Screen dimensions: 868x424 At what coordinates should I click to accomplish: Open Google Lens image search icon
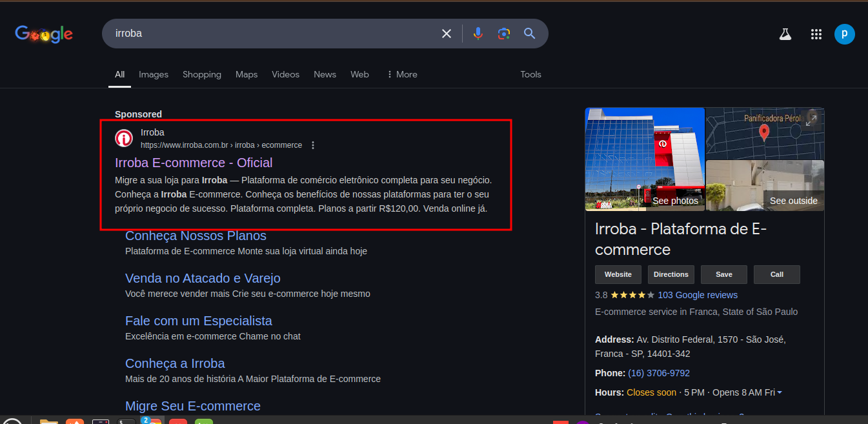[x=504, y=34]
